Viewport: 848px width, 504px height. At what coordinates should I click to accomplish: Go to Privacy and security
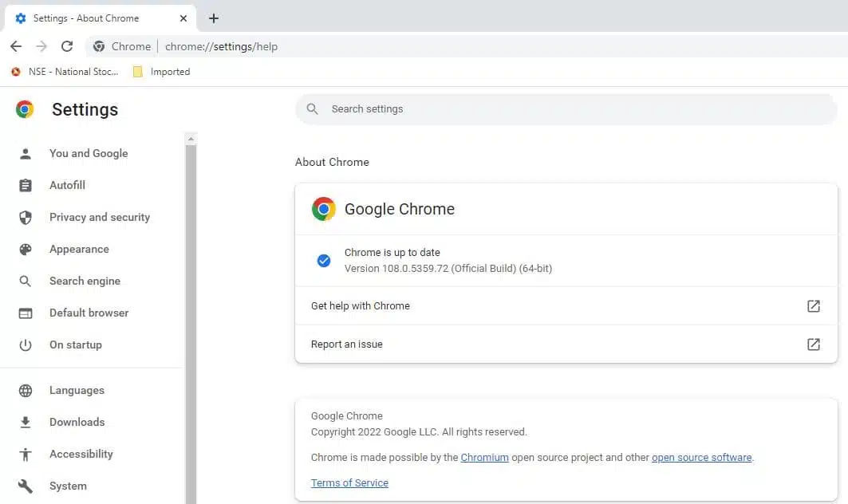tap(100, 218)
